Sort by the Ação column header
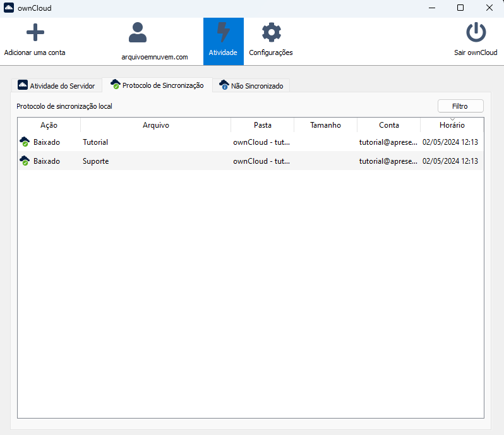504x435 pixels. (x=49, y=125)
